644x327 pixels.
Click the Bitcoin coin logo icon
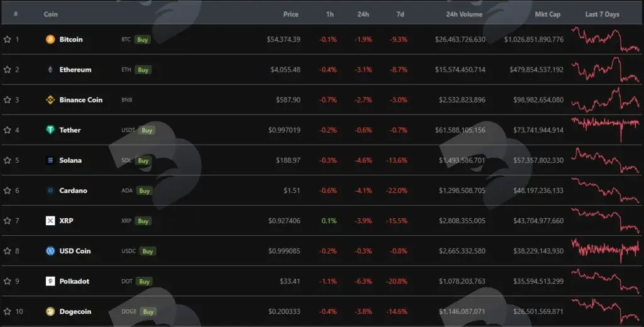[50, 40]
